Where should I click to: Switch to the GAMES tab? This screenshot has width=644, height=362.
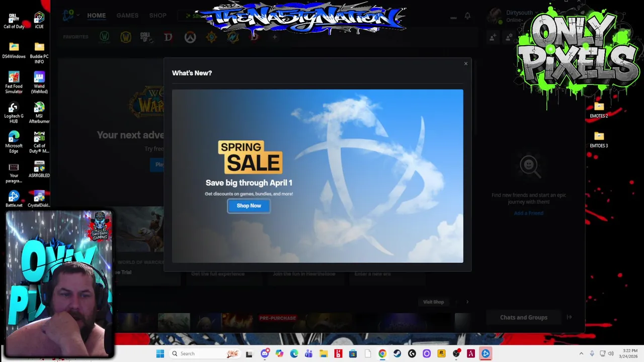(127, 16)
